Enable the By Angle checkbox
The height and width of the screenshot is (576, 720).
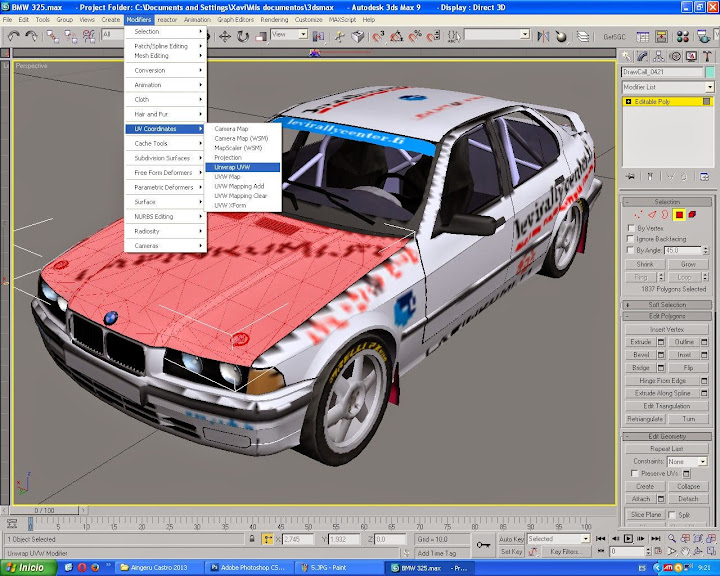pos(630,250)
